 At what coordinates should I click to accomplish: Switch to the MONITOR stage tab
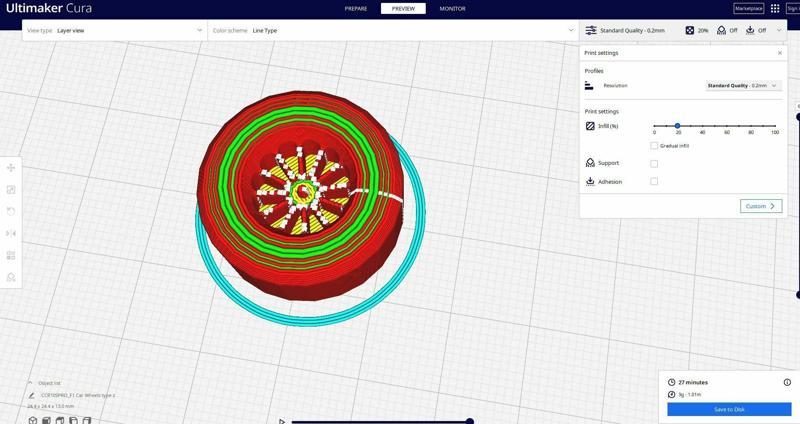click(453, 9)
